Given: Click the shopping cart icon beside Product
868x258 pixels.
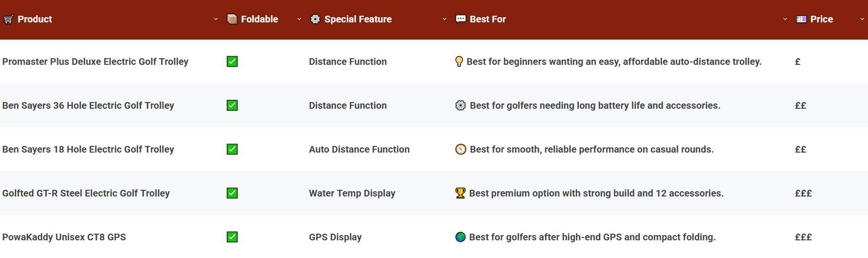Looking at the screenshot, I should pos(9,20).
